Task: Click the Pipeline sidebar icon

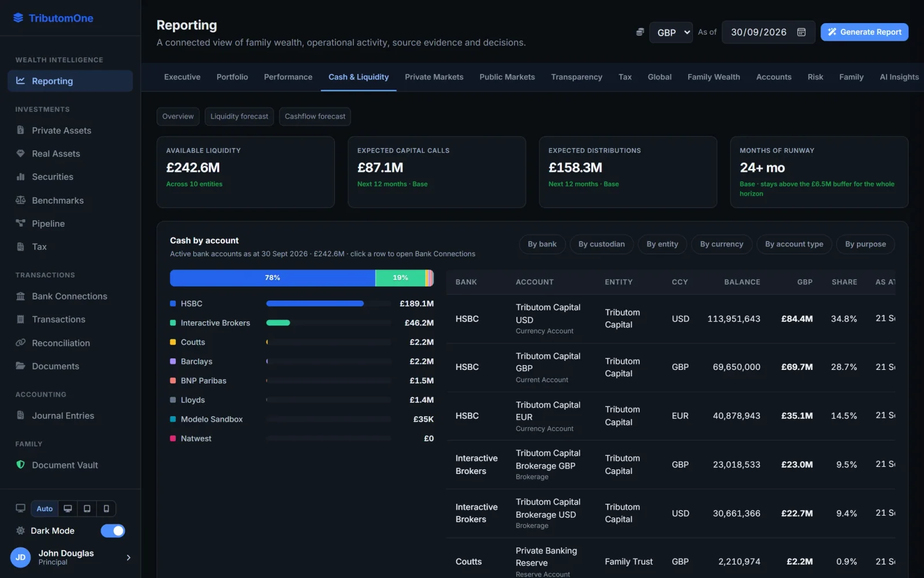Action: (x=21, y=223)
